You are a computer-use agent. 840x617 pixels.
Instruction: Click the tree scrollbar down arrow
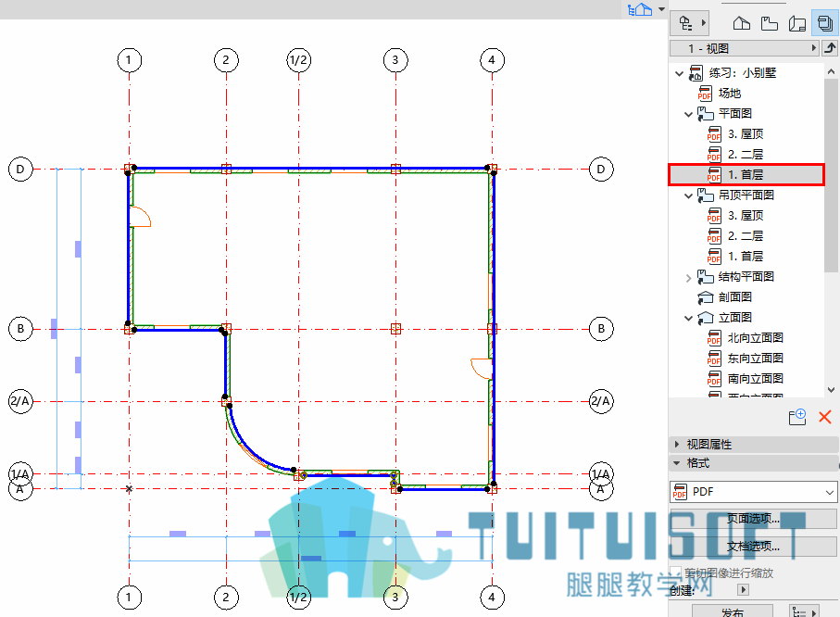coord(831,390)
